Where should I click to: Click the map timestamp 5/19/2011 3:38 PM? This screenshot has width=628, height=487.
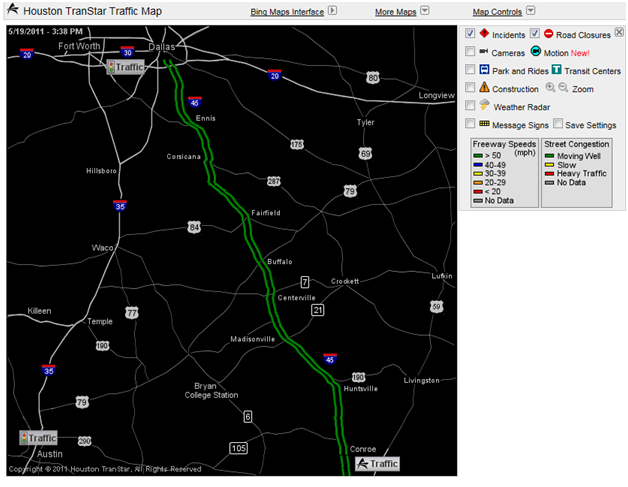click(x=45, y=31)
